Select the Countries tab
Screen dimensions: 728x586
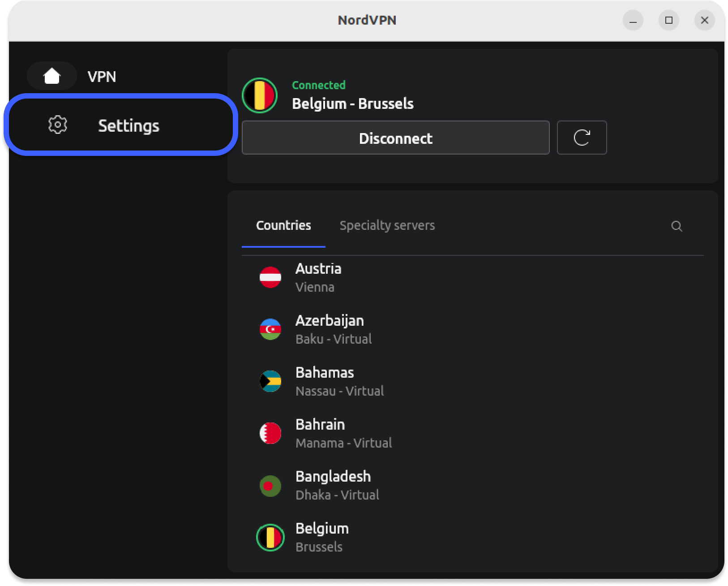tap(283, 225)
